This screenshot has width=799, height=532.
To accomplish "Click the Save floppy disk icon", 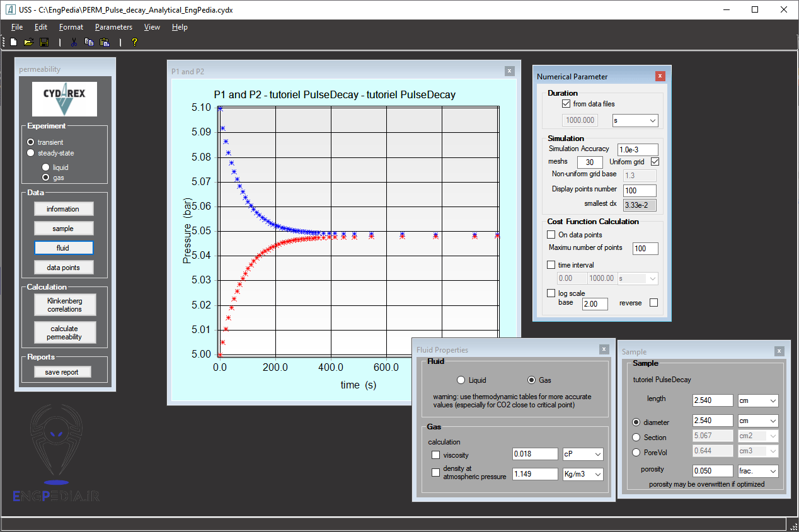I will coord(44,42).
